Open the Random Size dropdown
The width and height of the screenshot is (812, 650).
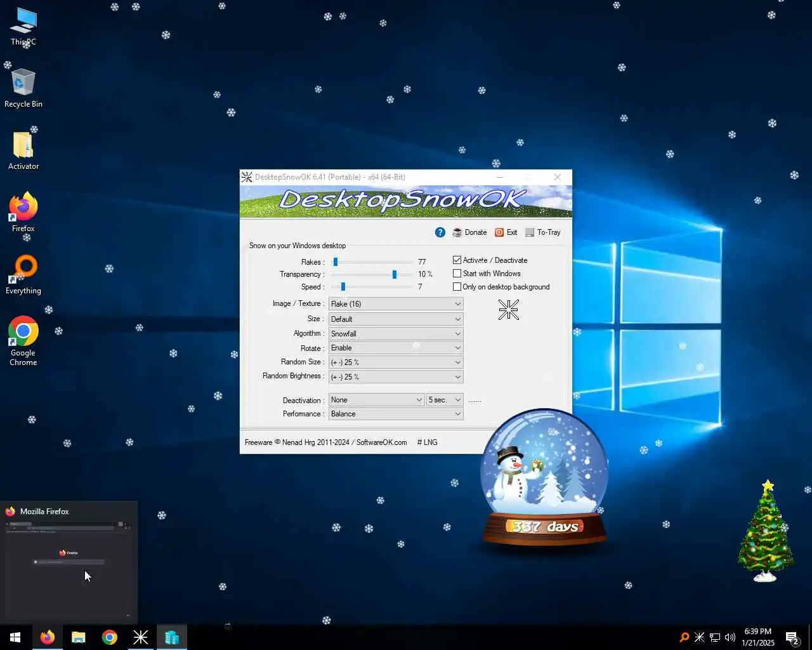point(396,362)
